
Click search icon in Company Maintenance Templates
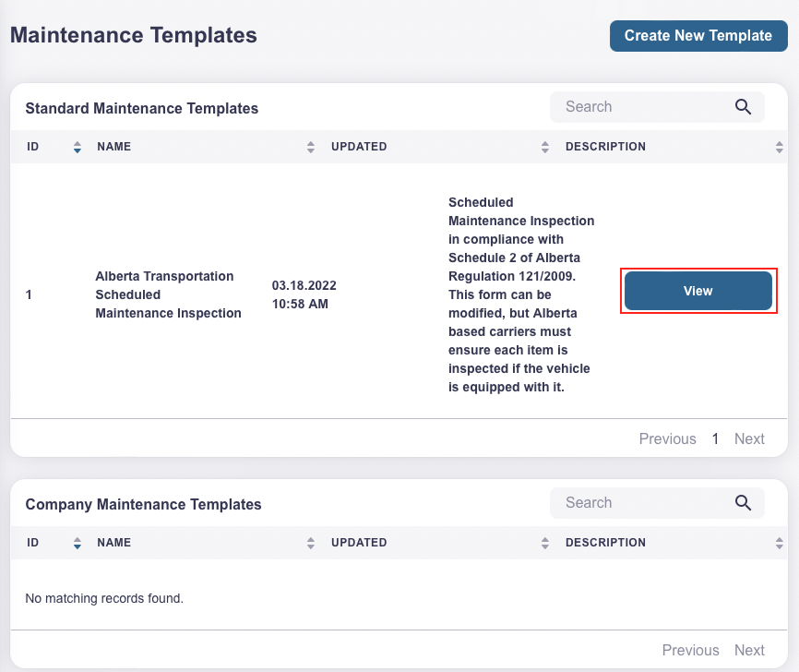pyautogui.click(x=743, y=503)
